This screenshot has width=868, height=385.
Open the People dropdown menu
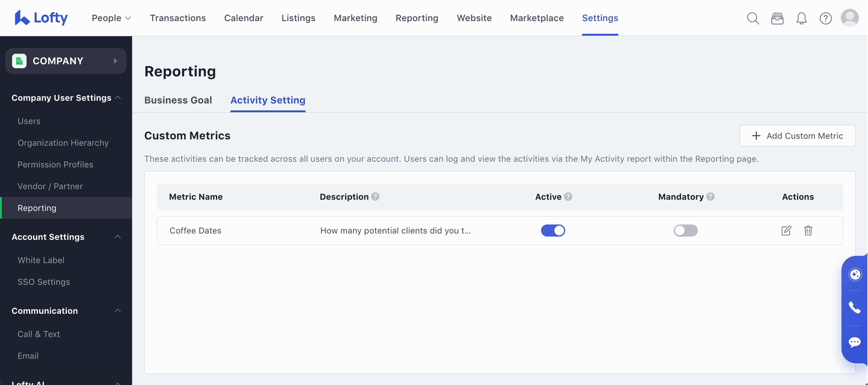[111, 18]
